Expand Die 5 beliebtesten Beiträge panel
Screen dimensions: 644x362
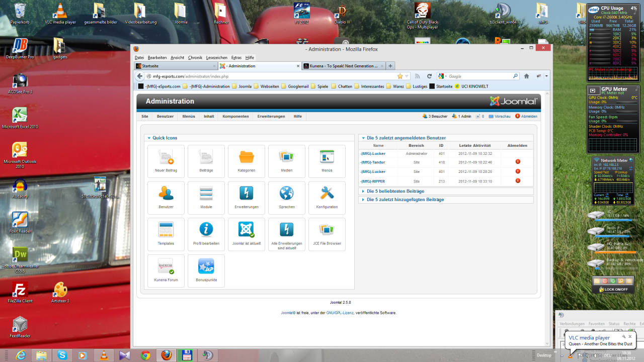395,192
